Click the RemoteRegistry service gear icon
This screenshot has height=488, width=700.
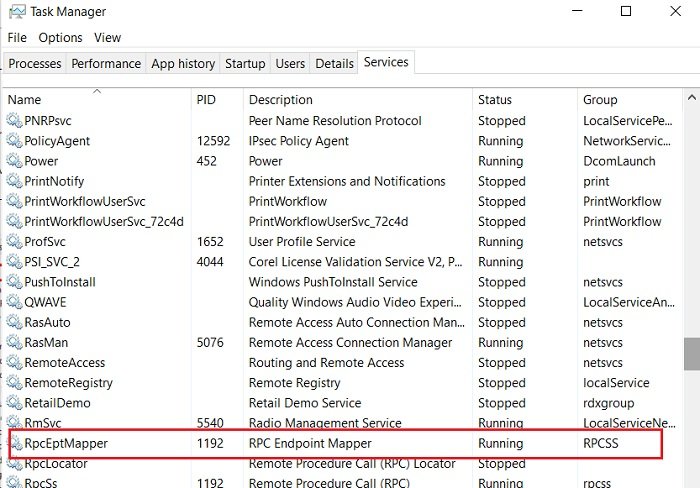[x=14, y=383]
